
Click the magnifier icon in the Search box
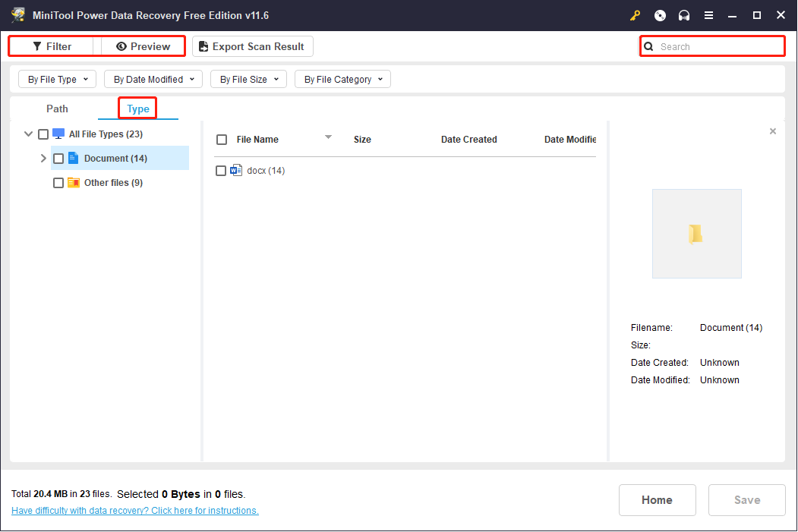648,47
